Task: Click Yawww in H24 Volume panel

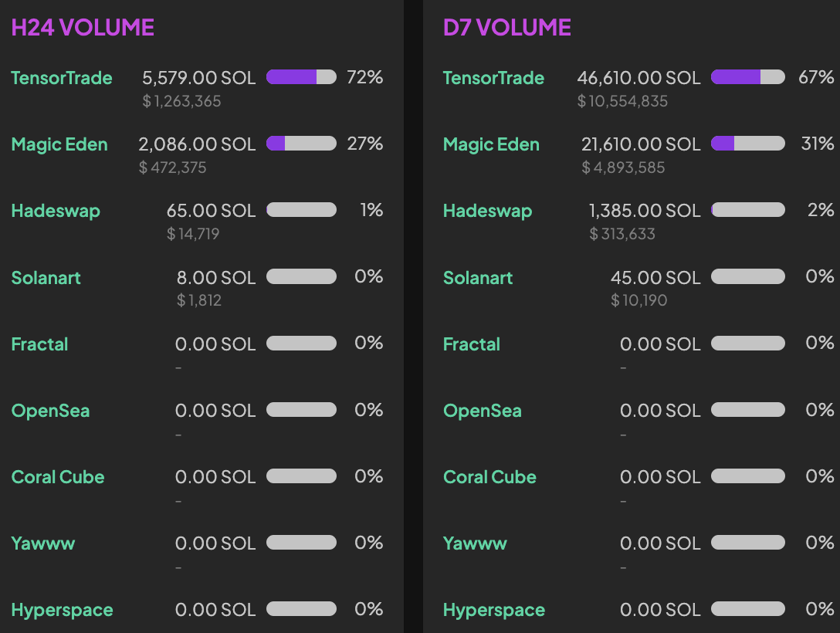Action: tap(43, 543)
